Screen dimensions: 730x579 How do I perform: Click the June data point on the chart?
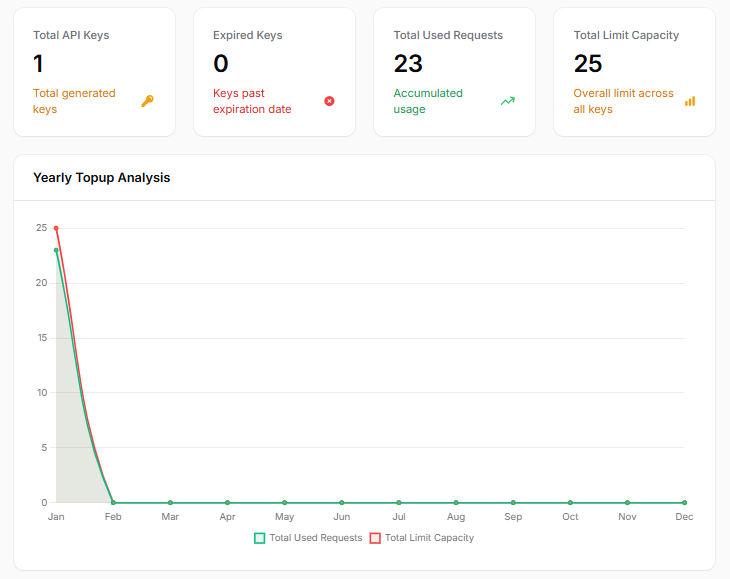pyautogui.click(x=342, y=502)
